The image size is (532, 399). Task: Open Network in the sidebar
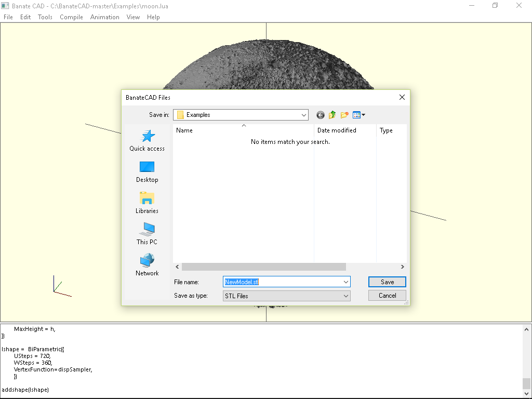click(x=147, y=264)
